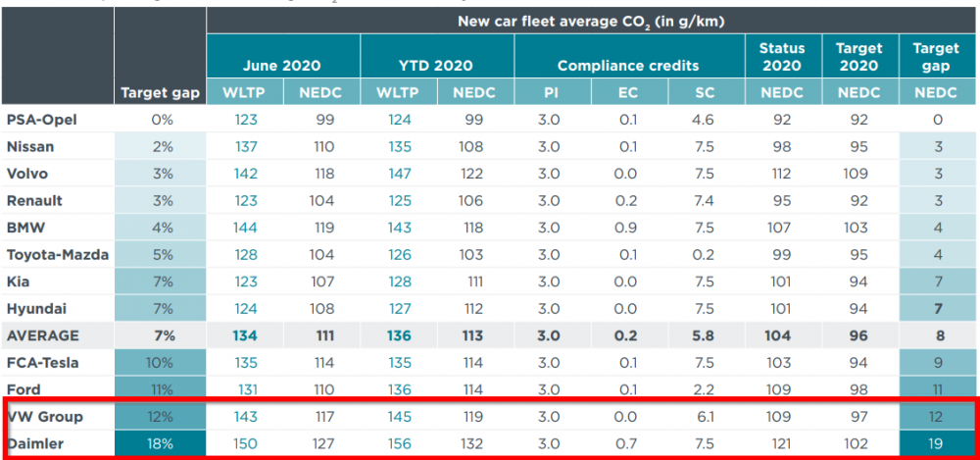The width and height of the screenshot is (980, 460).
Task: Select the 'Daimler' row label
Action: tap(34, 443)
